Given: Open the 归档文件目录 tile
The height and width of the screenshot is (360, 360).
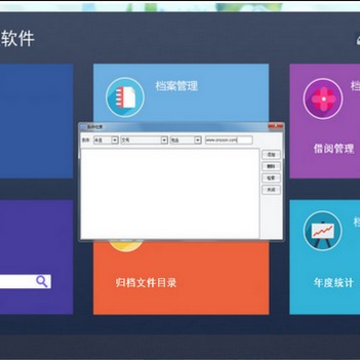Looking at the screenshot, I should click(x=181, y=277).
